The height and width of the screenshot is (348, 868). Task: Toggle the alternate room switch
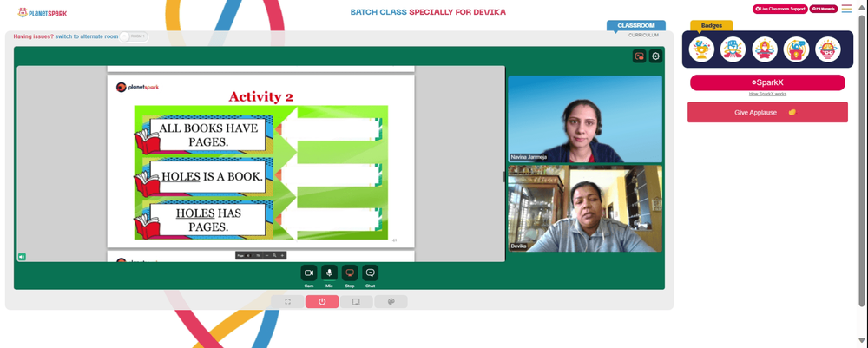coord(134,36)
